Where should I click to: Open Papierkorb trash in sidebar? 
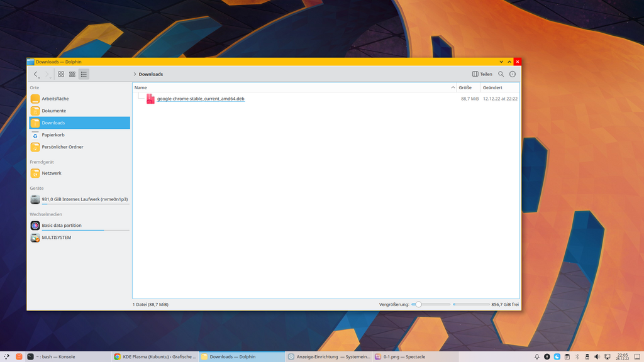click(x=53, y=134)
